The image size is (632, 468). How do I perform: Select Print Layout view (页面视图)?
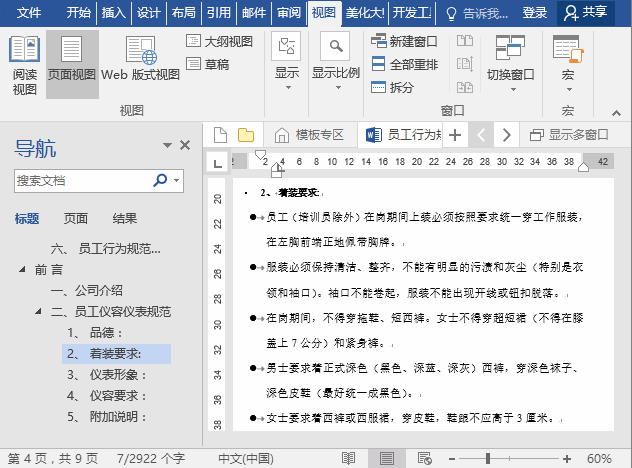(x=72, y=65)
